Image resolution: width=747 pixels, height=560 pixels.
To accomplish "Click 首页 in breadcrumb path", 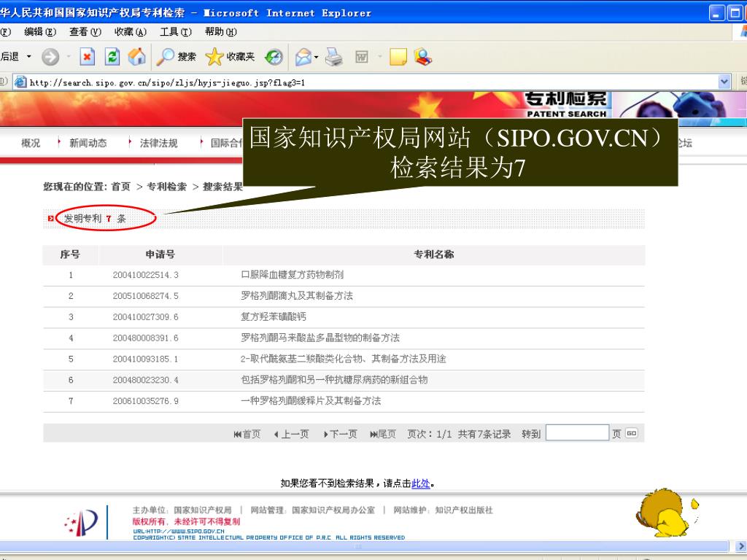I will click(121, 187).
